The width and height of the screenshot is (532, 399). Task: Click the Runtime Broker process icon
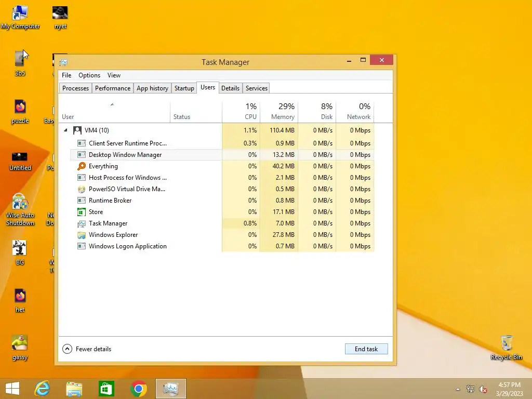82,201
